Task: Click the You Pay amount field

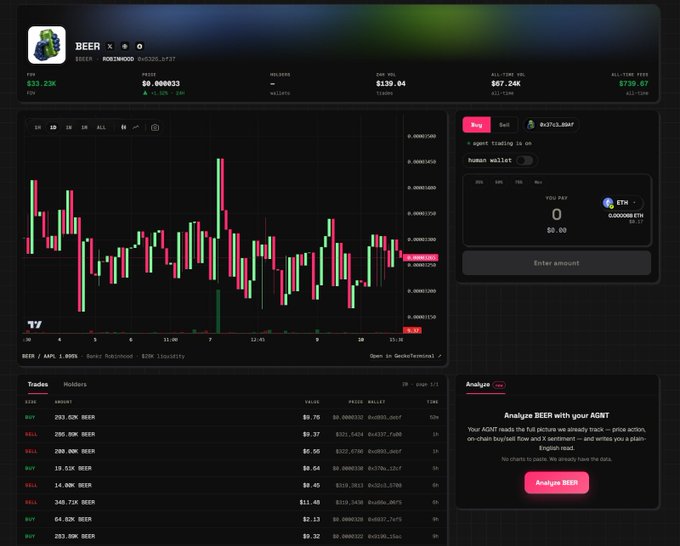Action: pos(556,215)
